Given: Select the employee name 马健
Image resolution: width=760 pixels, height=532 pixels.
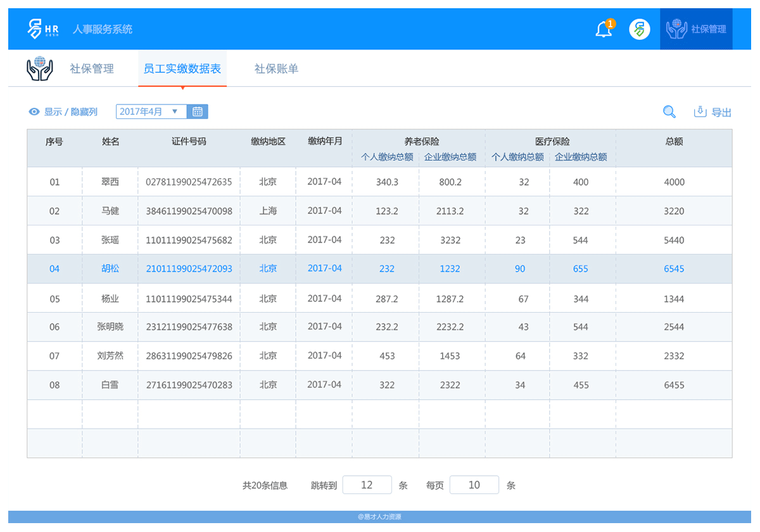Looking at the screenshot, I should [110, 212].
